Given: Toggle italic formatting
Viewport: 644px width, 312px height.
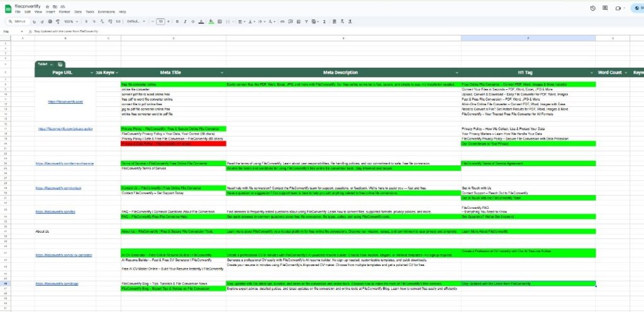Looking at the screenshot, I should click(186, 21).
